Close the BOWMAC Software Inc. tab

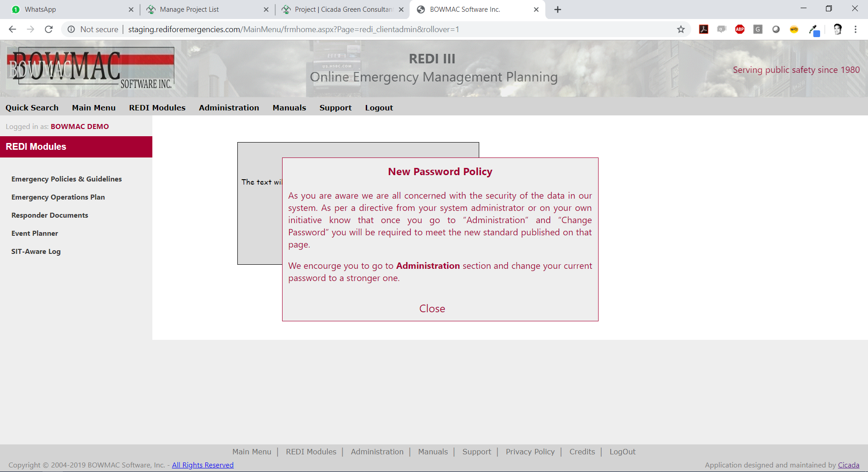click(536, 10)
